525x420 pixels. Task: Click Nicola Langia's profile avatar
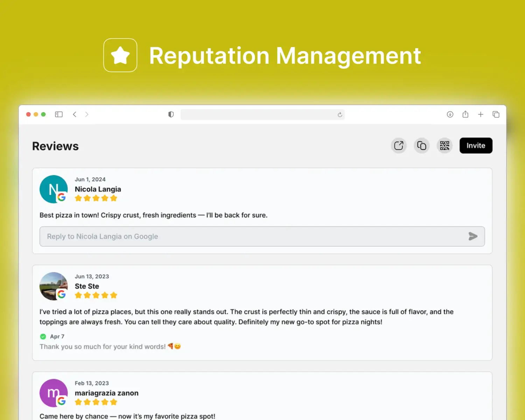[x=53, y=189]
